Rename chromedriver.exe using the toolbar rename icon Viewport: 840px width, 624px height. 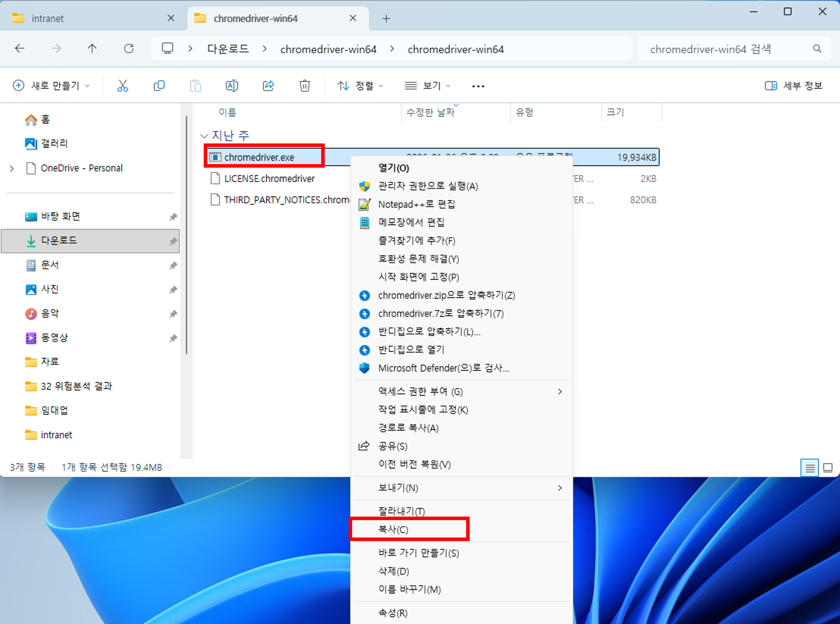pos(231,85)
